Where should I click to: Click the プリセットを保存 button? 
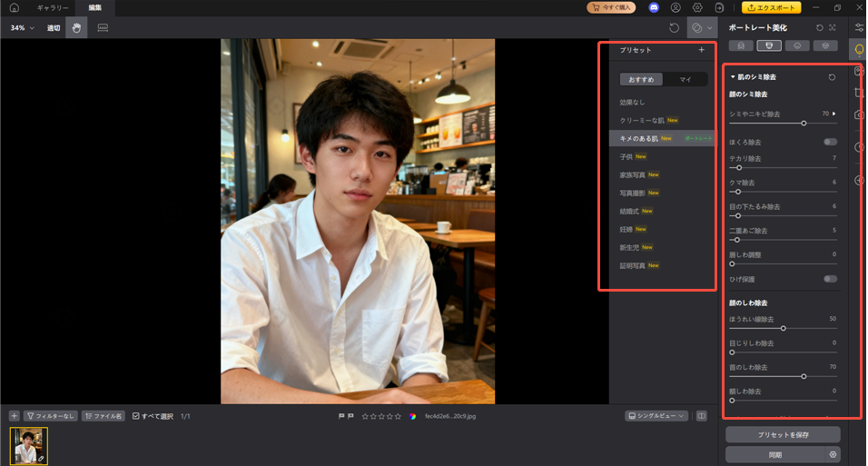(782, 434)
